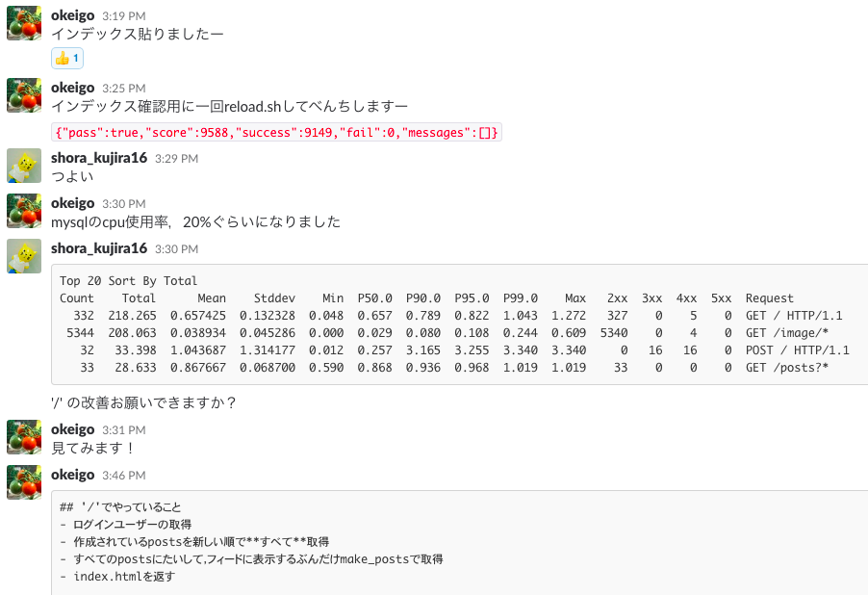Viewport: 868px width, 595px height.
Task: Open okeigo avatar at 3:31 PM message
Action: pyautogui.click(x=24, y=437)
